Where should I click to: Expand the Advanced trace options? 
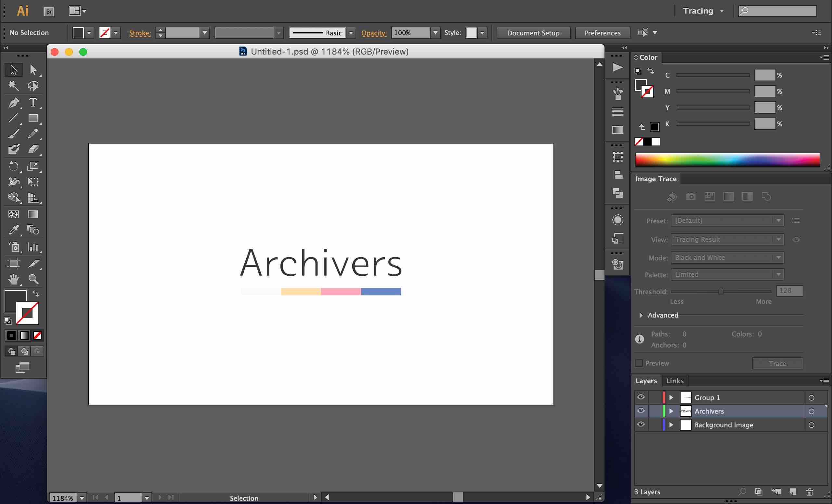641,315
